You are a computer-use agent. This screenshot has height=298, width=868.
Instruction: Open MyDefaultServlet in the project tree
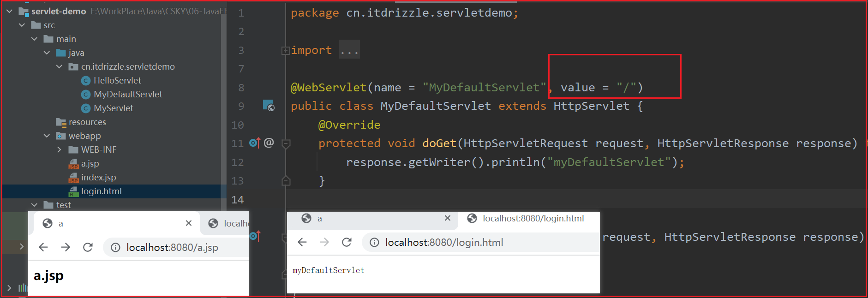[128, 94]
